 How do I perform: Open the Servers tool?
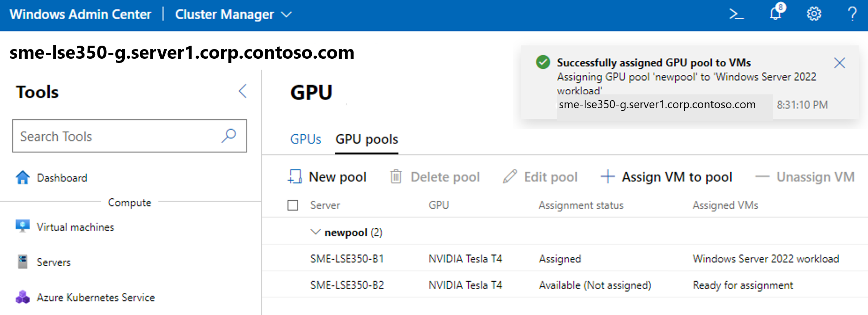click(54, 262)
